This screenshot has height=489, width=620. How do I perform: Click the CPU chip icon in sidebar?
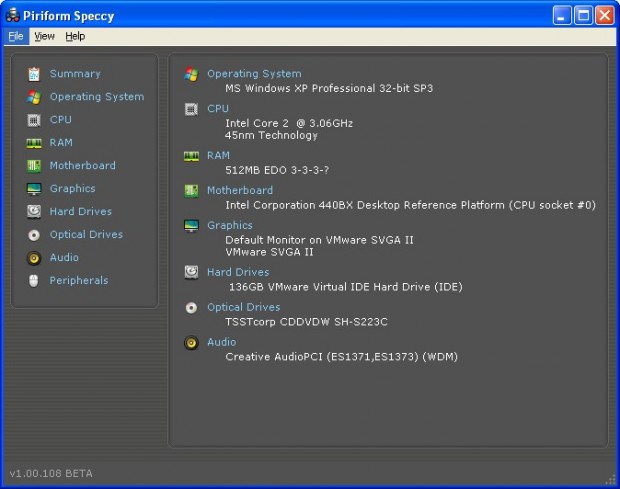34,120
